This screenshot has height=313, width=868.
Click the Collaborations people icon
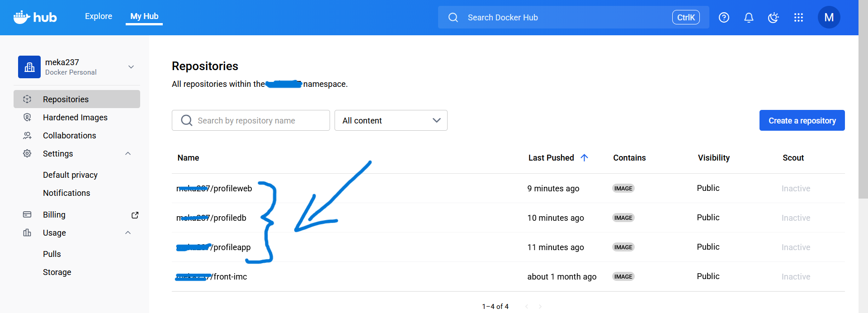(27, 135)
